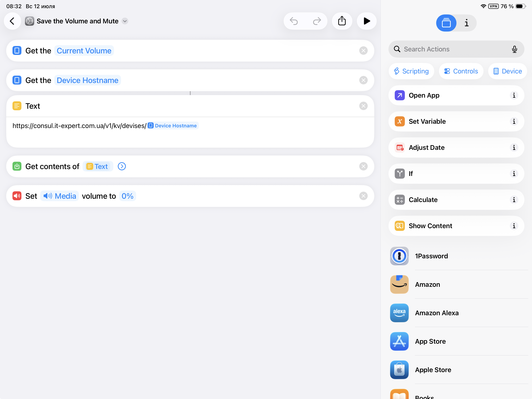Switch to the shortcut info tab
532x399 pixels.
467,23
